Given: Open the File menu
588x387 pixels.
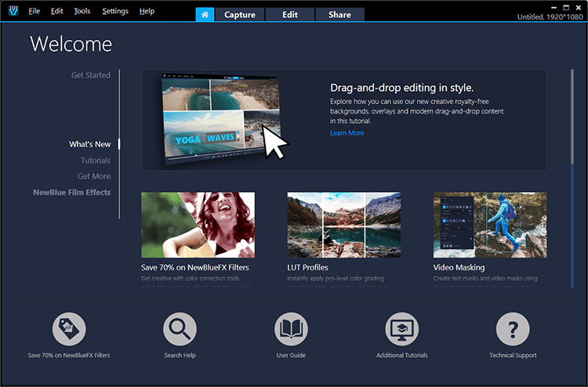Looking at the screenshot, I should coord(34,12).
